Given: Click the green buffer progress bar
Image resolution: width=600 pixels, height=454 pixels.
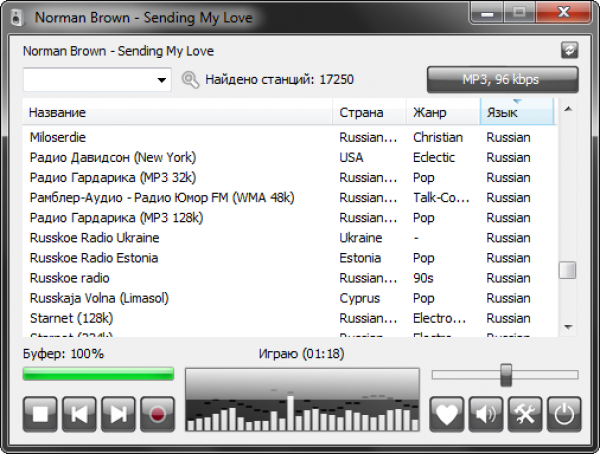Looking at the screenshot, I should click(x=98, y=374).
